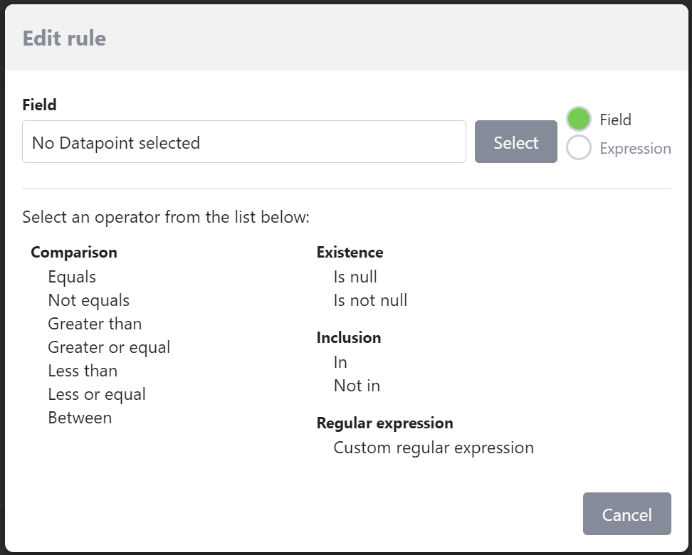Select the Is null operator

tap(355, 277)
